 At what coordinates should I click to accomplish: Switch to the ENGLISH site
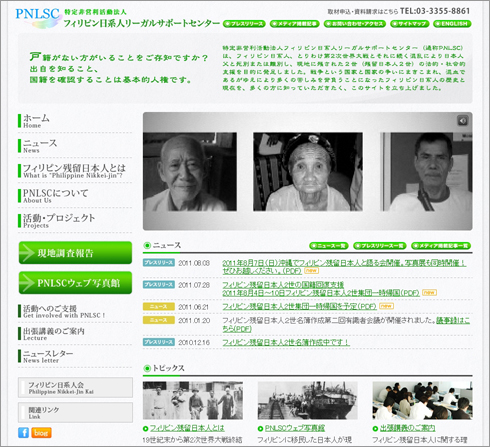click(x=452, y=24)
